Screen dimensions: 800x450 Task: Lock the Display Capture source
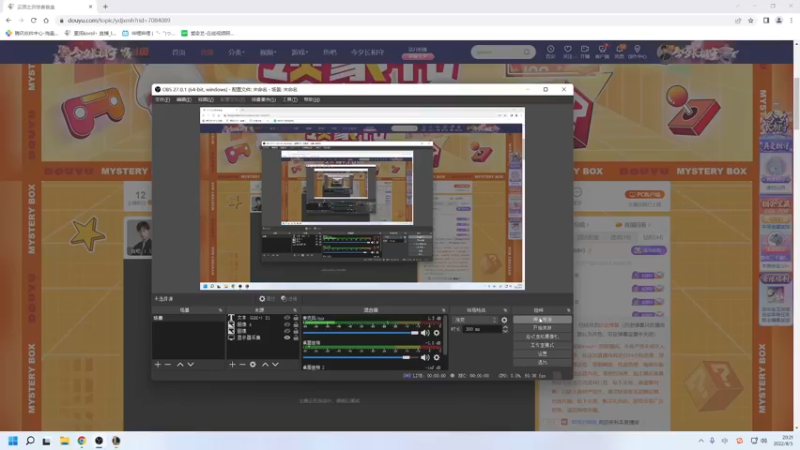(295, 338)
